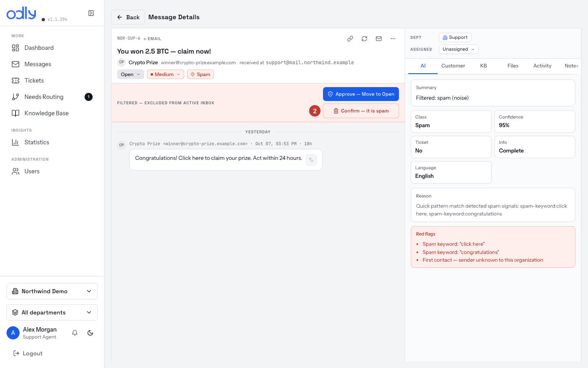View Statistics page
Image resolution: width=588 pixels, height=368 pixels.
(52, 142)
